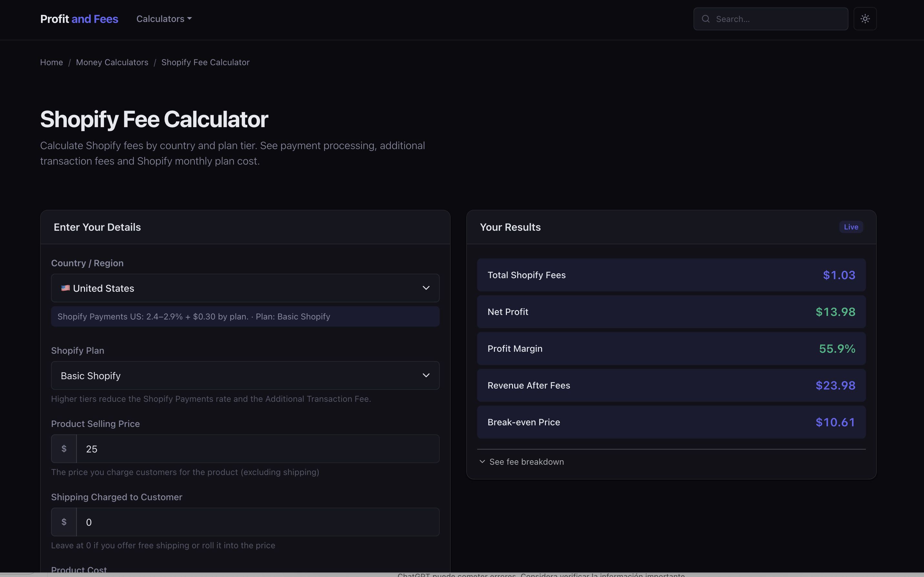Viewport: 924px width, 577px height.
Task: Go to Home breadcrumb
Action: click(x=52, y=62)
